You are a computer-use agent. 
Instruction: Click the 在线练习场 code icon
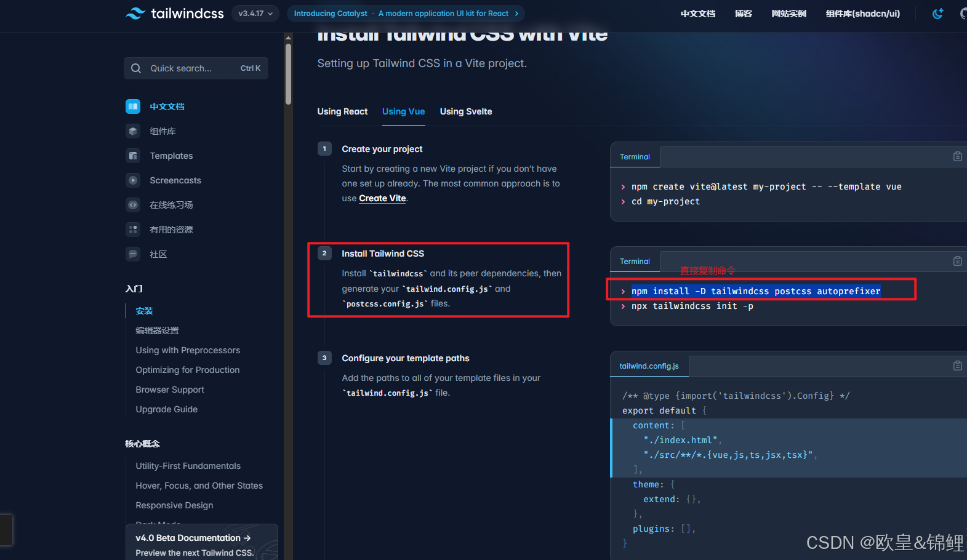pyautogui.click(x=133, y=205)
